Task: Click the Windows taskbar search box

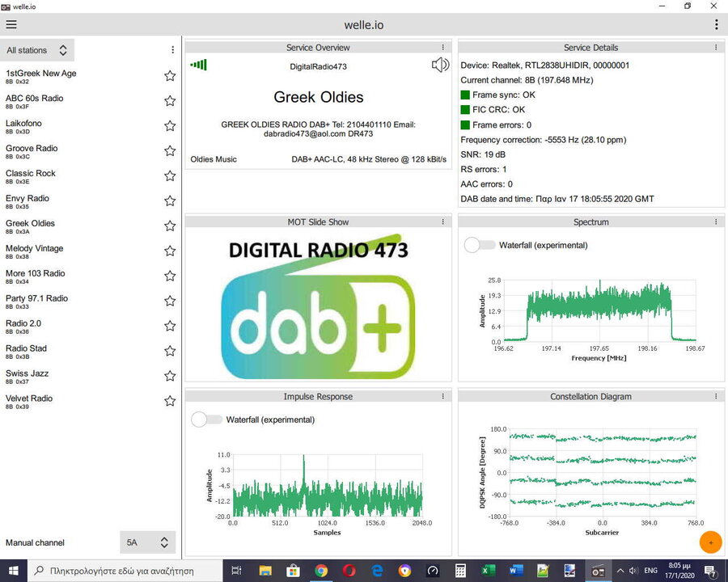Action: [125, 571]
